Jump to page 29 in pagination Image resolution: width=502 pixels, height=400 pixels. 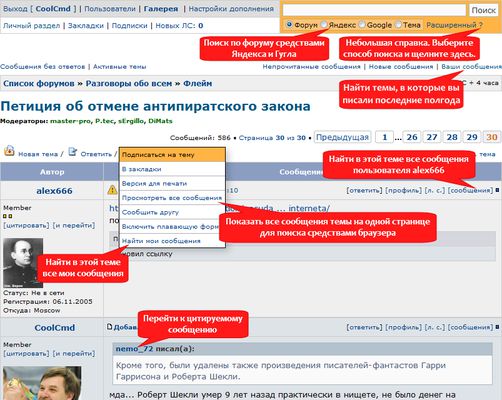pyautogui.click(x=472, y=137)
